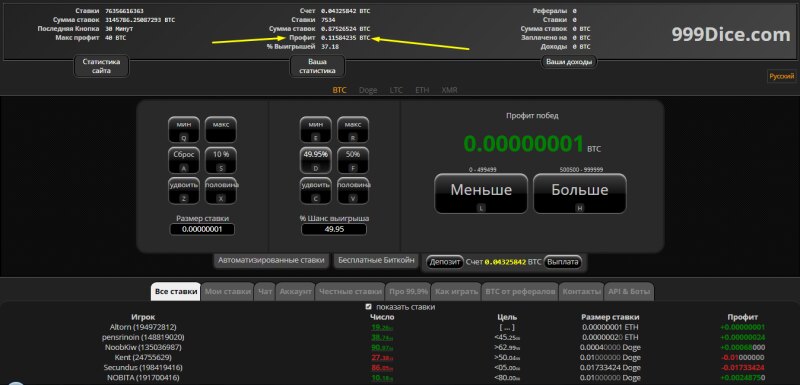Click the Больше (roll high) button

(580, 193)
